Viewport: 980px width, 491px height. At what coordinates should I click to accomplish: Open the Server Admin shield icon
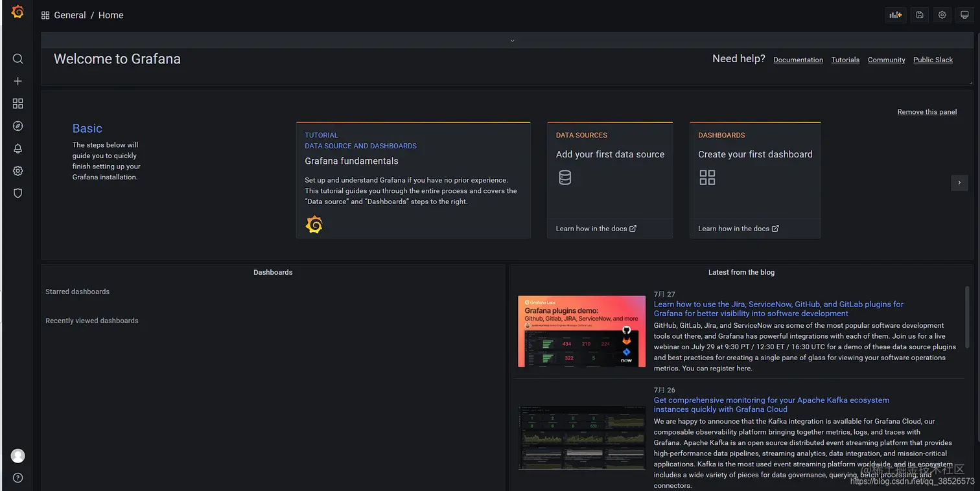tap(18, 193)
